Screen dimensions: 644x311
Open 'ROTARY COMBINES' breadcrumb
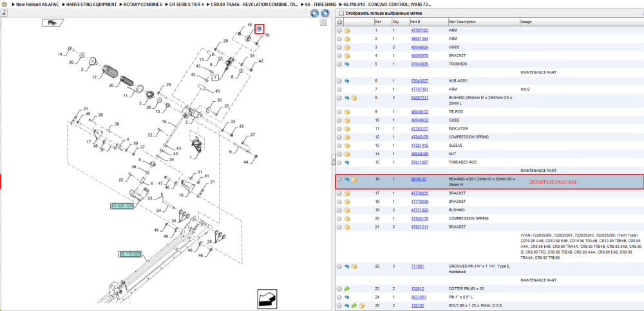[142, 4]
